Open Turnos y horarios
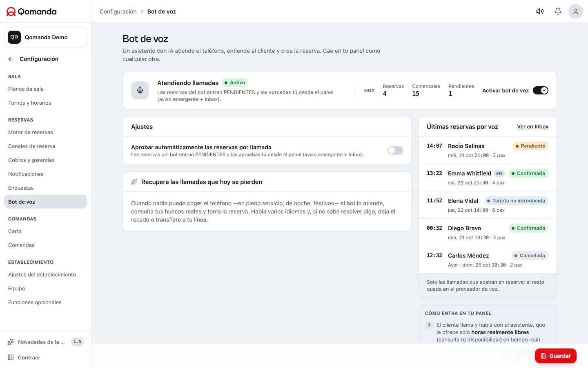Image resolution: width=588 pixels, height=368 pixels. (x=45, y=103)
